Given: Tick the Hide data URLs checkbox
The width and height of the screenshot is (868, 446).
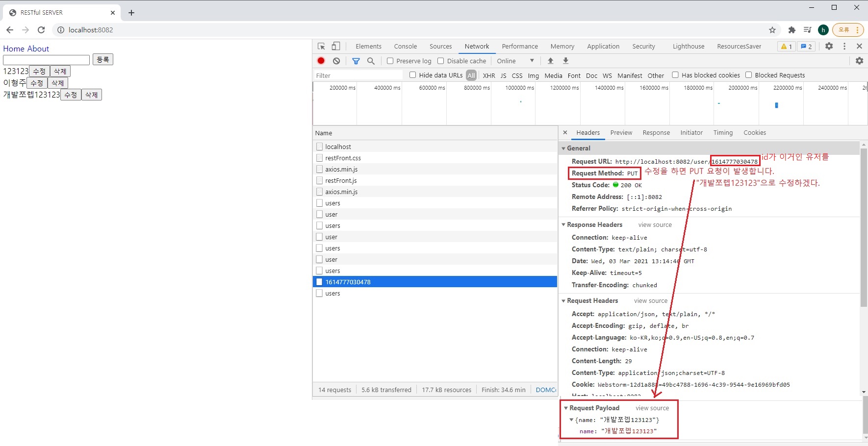Looking at the screenshot, I should [413, 75].
